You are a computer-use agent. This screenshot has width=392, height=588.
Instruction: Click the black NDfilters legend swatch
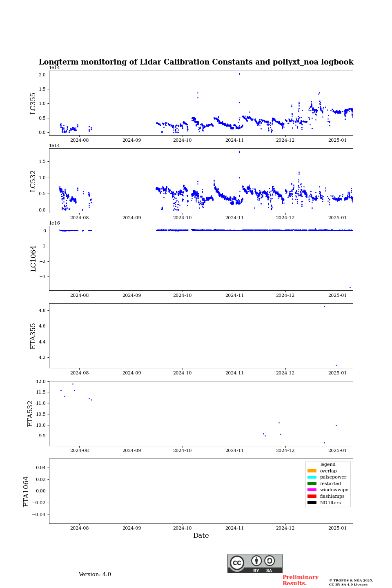[312, 503]
